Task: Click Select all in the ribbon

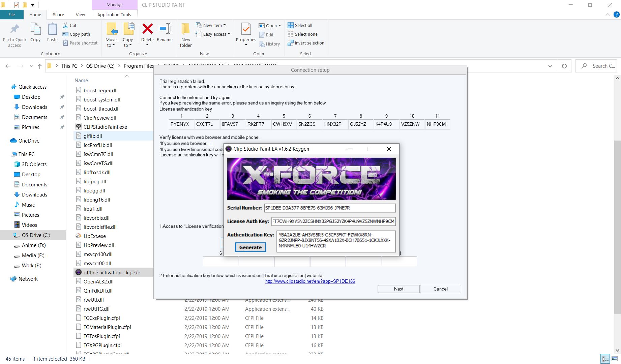Action: click(300, 25)
